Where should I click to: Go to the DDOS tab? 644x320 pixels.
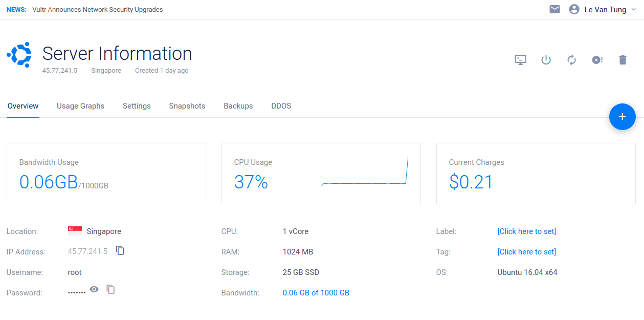(x=281, y=106)
